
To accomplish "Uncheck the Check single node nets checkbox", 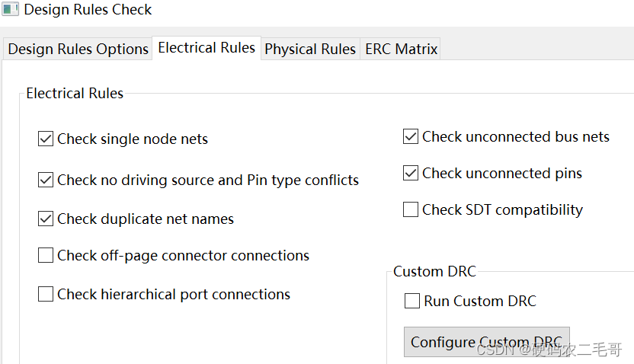I will [x=46, y=139].
